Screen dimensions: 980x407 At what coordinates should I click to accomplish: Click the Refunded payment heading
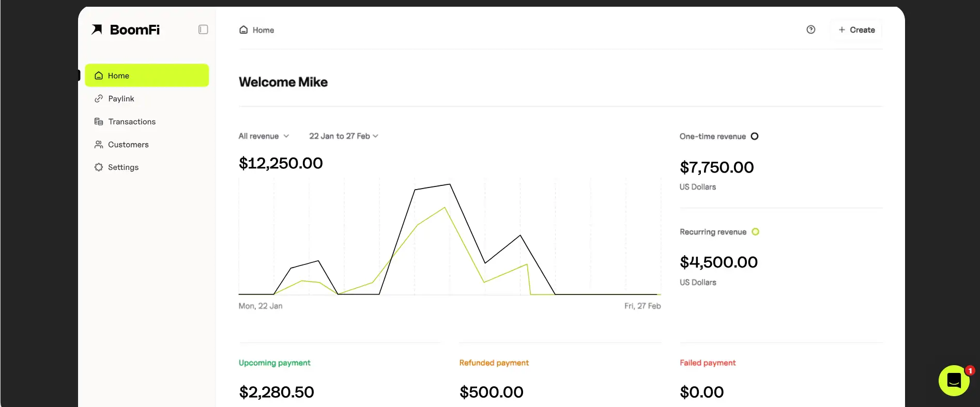494,363
